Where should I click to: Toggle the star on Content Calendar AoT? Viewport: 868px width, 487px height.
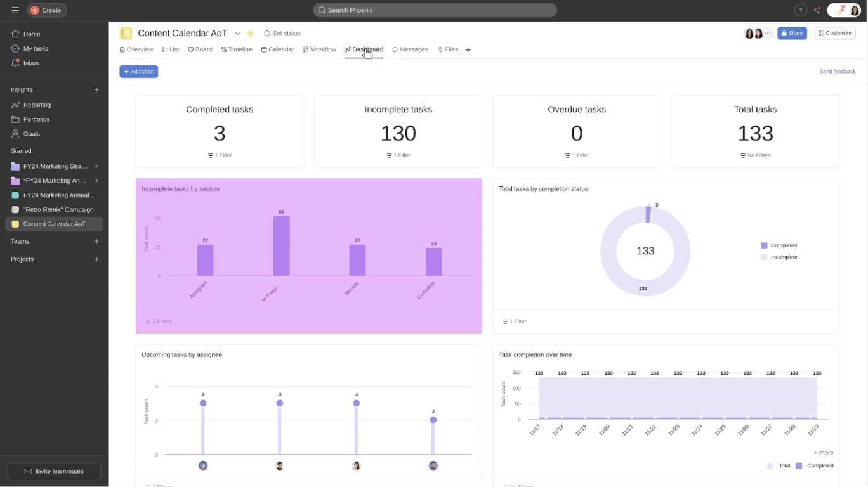(x=250, y=32)
